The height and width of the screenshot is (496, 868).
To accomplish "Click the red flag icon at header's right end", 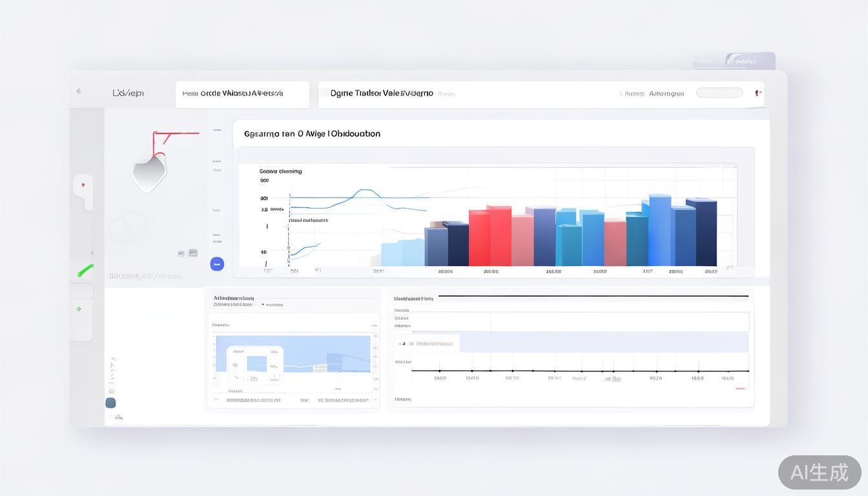I will (x=758, y=93).
